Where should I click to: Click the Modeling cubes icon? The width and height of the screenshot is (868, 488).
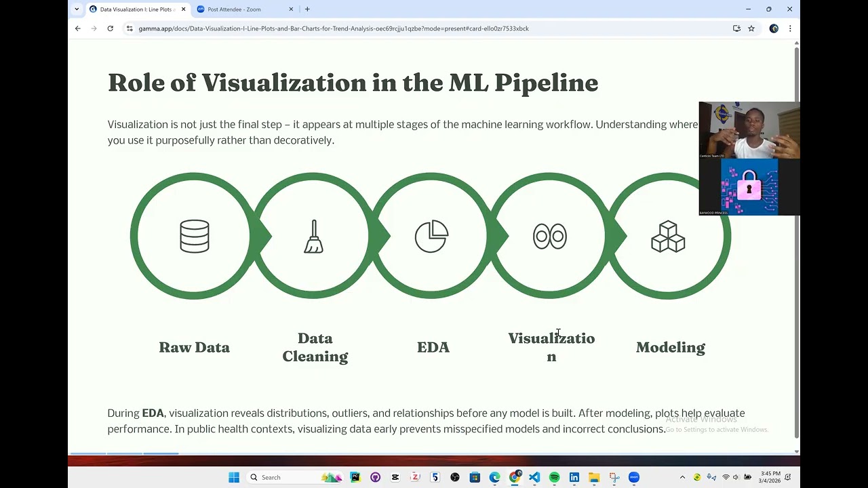point(668,237)
